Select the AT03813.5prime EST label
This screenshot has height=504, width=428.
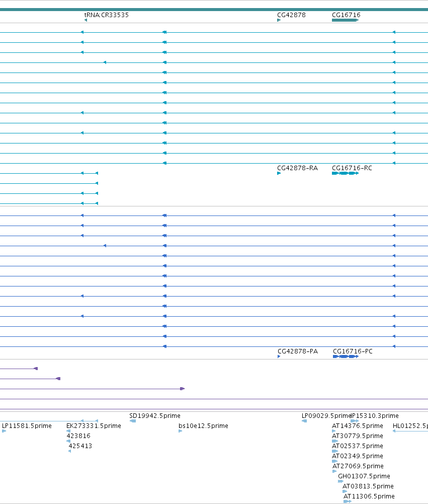click(x=368, y=486)
